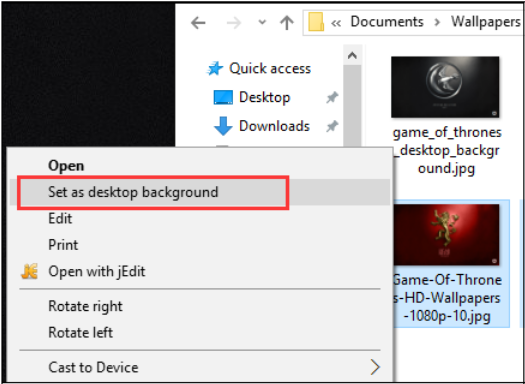Select Documents in the address path
525x384 pixels.
click(387, 22)
